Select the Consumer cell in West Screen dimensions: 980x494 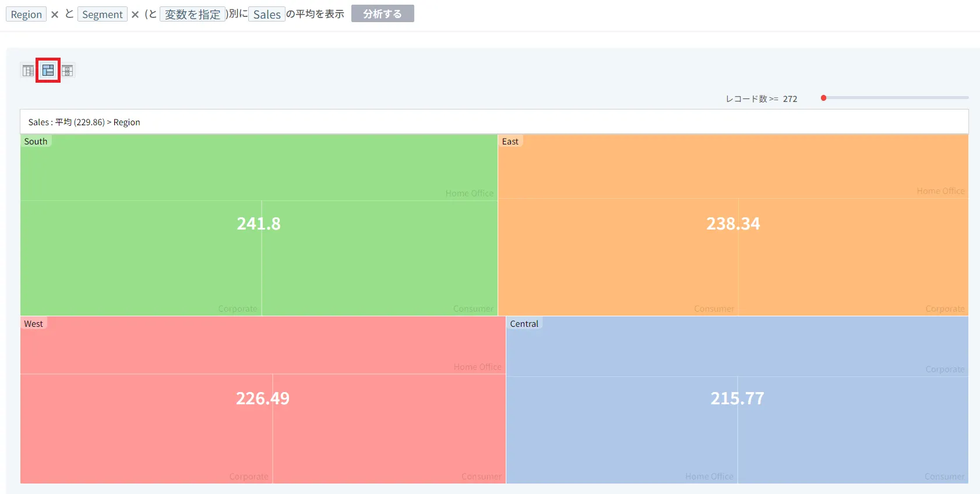point(389,429)
